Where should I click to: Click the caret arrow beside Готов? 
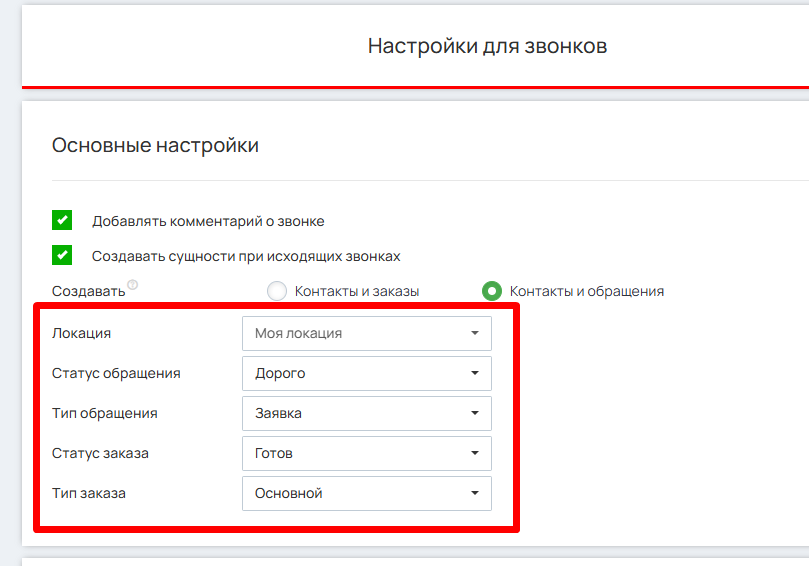(475, 453)
